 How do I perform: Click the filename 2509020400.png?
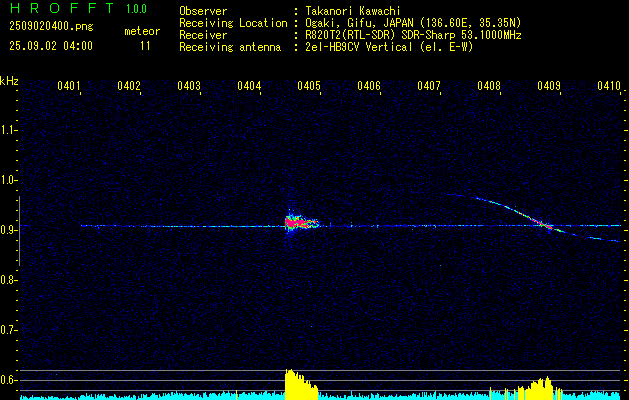(51, 26)
